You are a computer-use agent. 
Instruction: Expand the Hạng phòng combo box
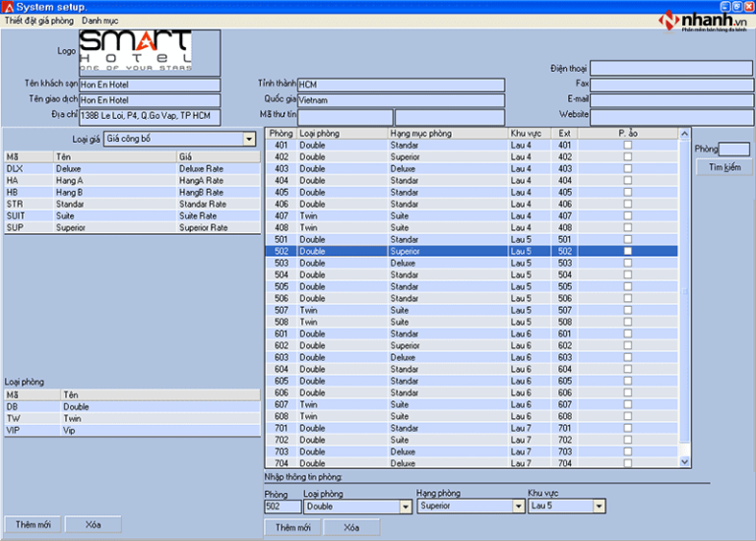pyautogui.click(x=519, y=507)
